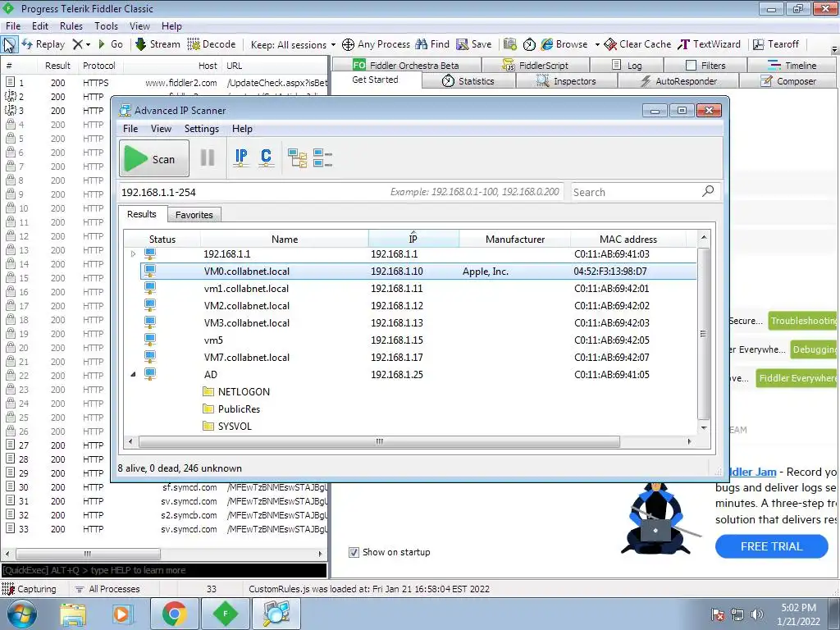Image resolution: width=840 pixels, height=630 pixels.
Task: Open the Statistics tab
Action: click(468, 81)
